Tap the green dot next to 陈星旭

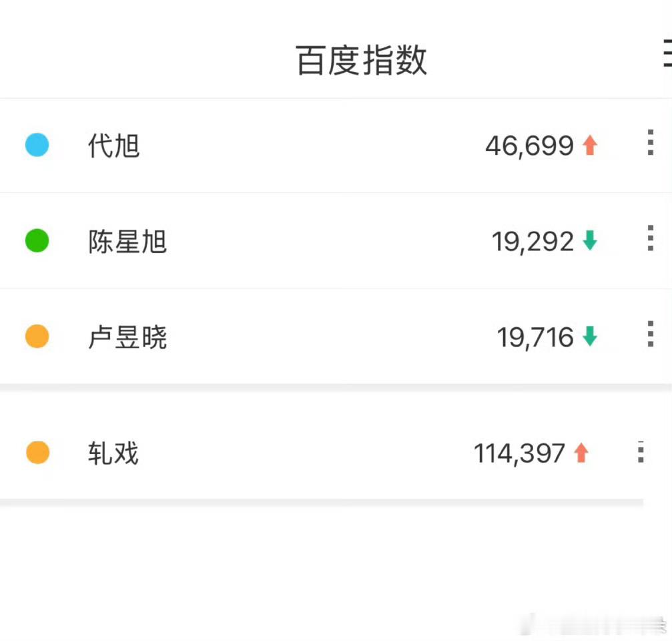pos(37,240)
